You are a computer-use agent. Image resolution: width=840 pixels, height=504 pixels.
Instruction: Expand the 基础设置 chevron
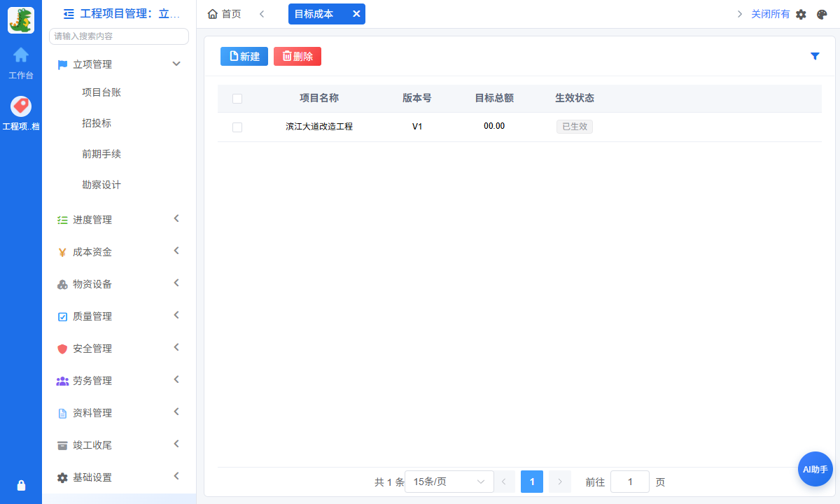coord(176,476)
